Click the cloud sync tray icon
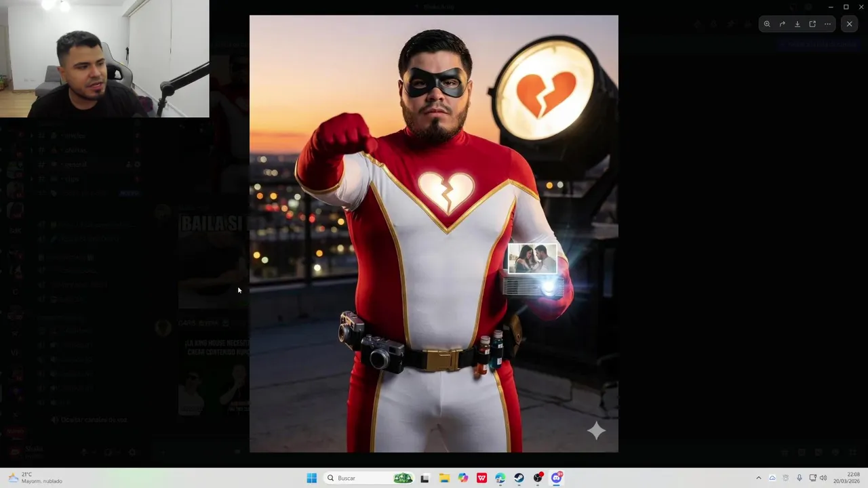The height and width of the screenshot is (488, 868). pos(772,478)
